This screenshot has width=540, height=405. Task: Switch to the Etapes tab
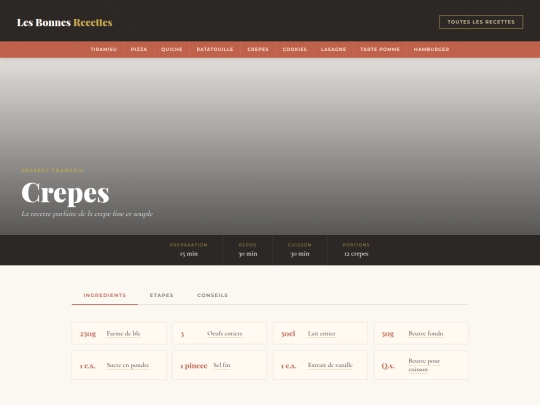(x=162, y=295)
